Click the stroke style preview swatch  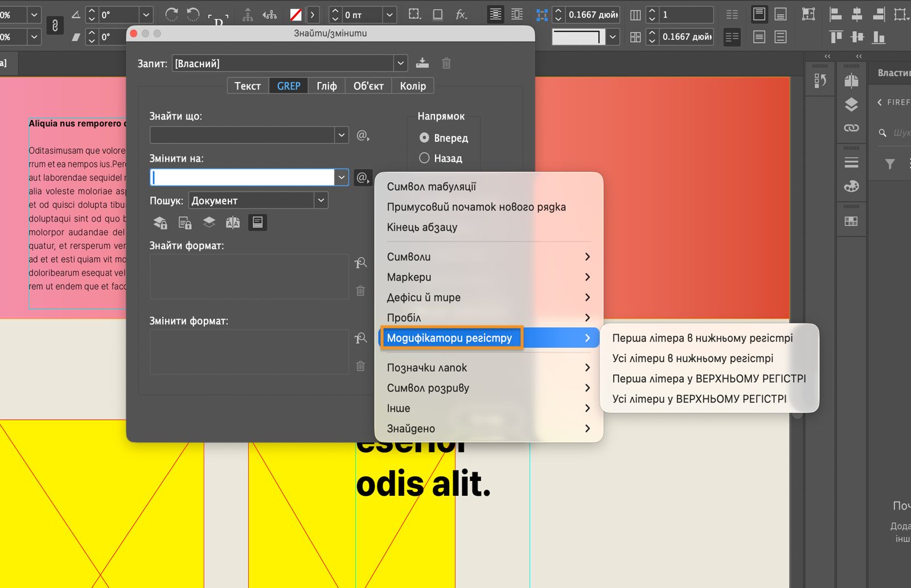point(578,38)
